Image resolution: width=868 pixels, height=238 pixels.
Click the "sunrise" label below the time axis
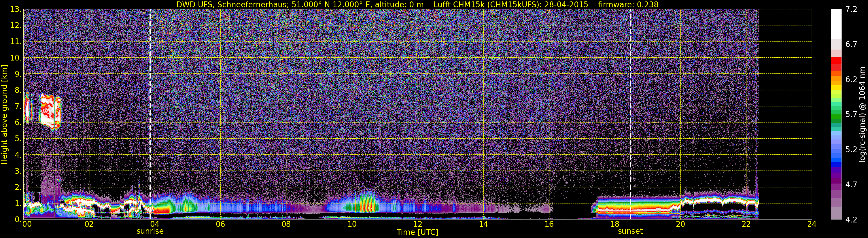(x=150, y=231)
